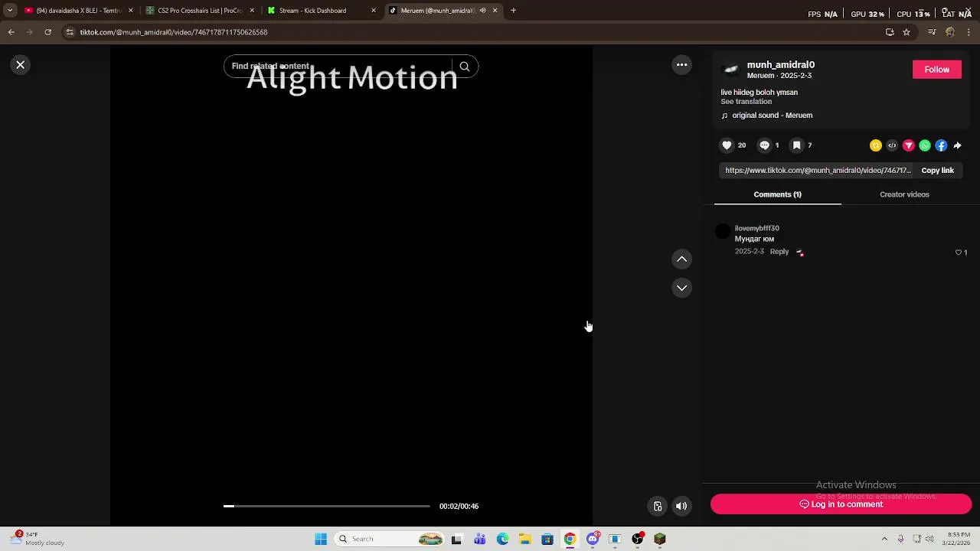The height and width of the screenshot is (551, 980).
Task: Open the tab search dropdown arrow
Action: tap(9, 11)
